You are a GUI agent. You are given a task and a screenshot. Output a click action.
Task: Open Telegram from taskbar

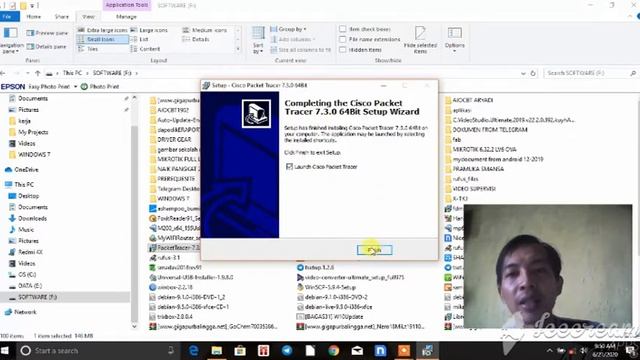click(287, 350)
